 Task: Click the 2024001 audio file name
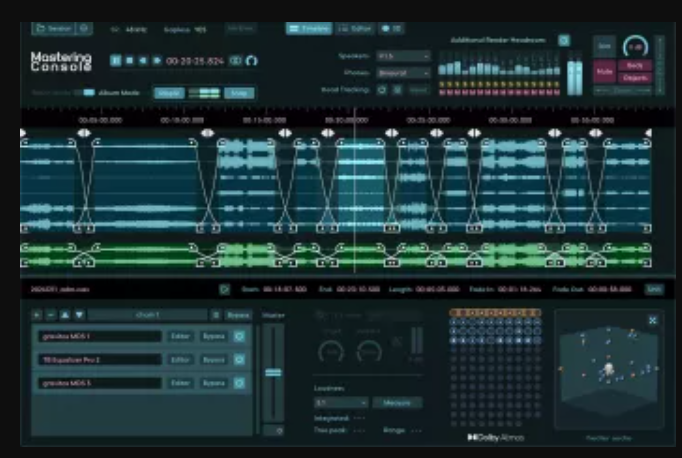click(x=60, y=289)
